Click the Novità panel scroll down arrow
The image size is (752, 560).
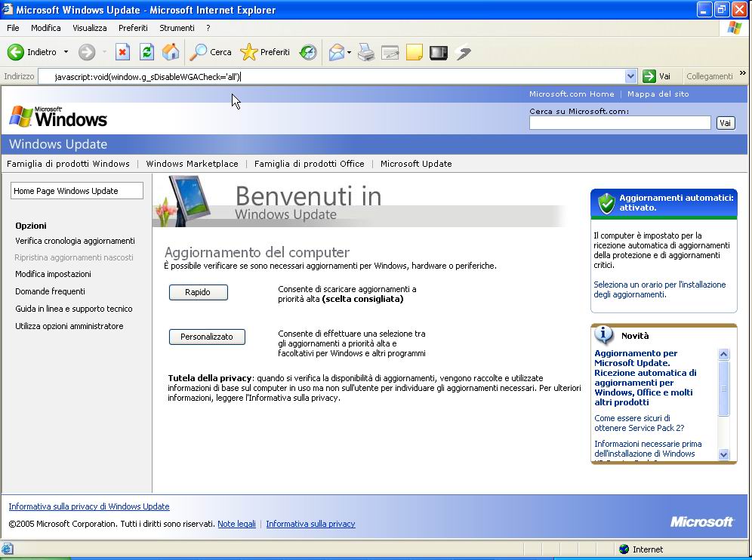(724, 454)
